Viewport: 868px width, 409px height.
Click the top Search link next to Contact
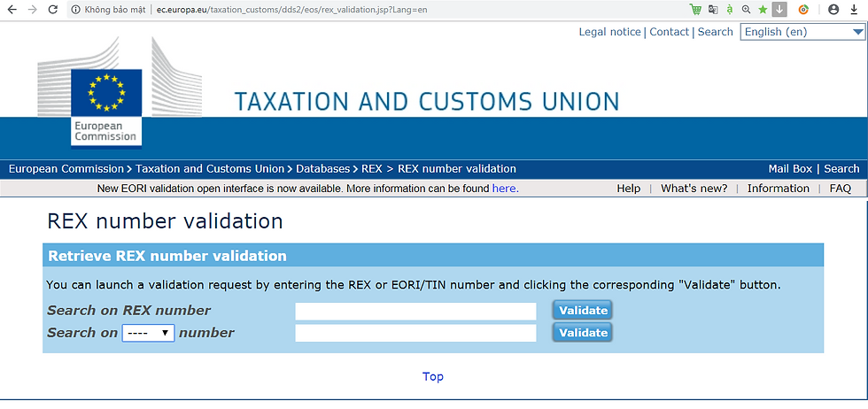(x=716, y=32)
